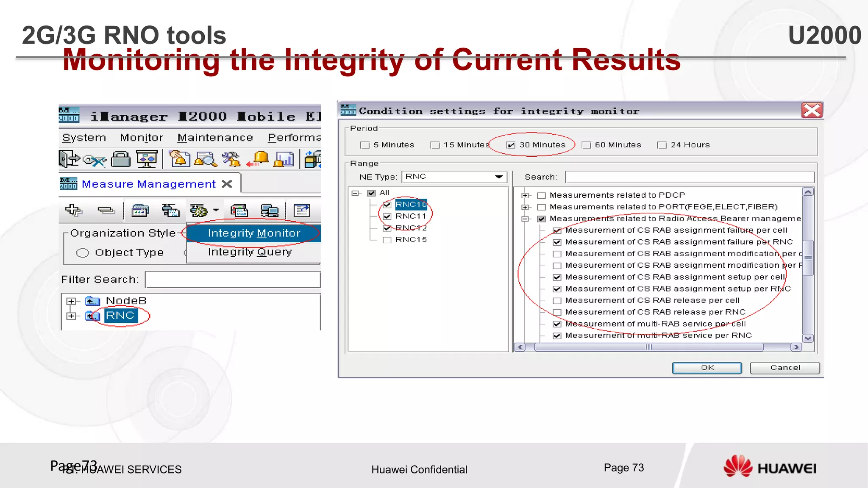868x488 pixels.
Task: Click the vertical scrollbar up arrow
Action: point(808,192)
